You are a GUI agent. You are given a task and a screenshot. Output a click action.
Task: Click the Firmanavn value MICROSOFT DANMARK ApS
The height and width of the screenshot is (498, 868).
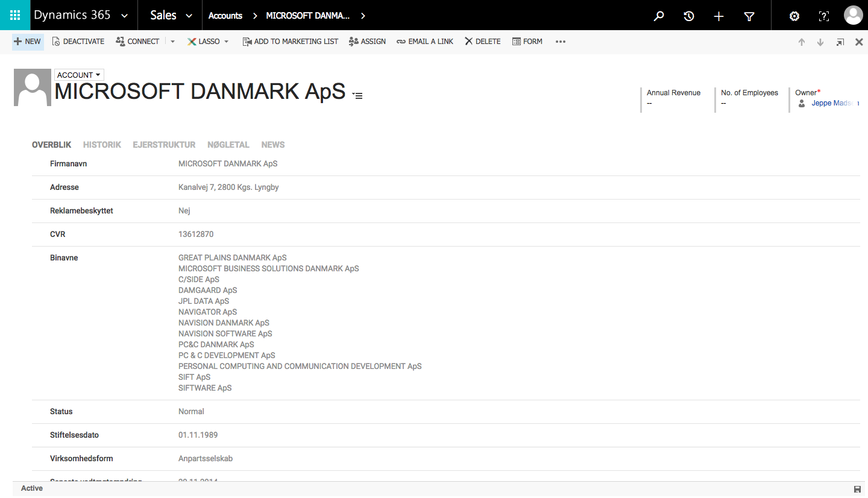coord(228,163)
